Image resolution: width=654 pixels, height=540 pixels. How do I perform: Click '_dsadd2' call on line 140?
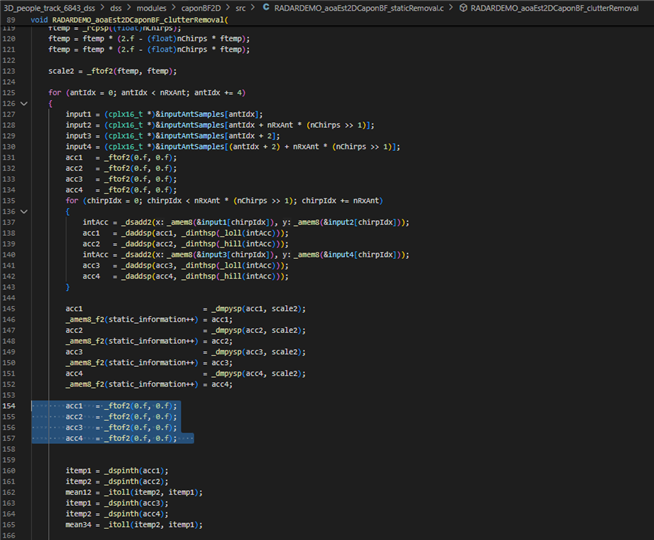tap(136, 255)
